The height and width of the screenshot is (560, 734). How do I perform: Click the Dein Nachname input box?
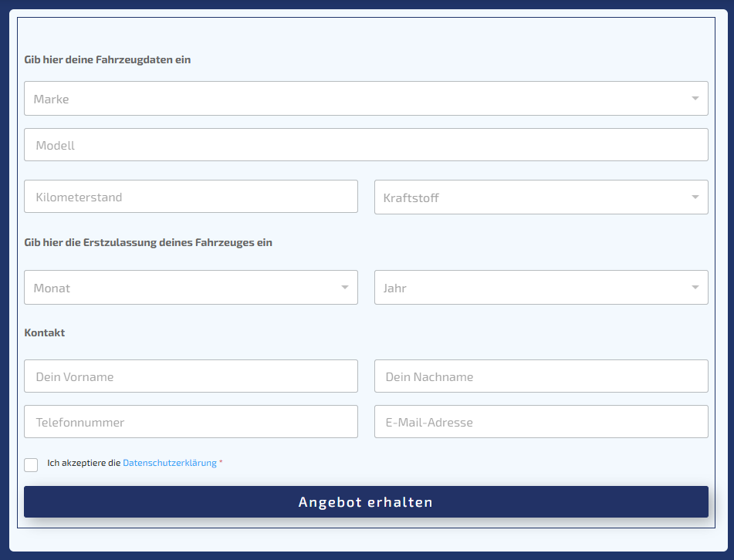tap(541, 376)
